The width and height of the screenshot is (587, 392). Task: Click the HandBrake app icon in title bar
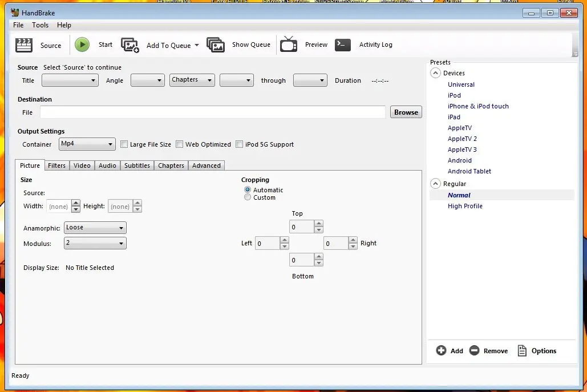click(15, 13)
